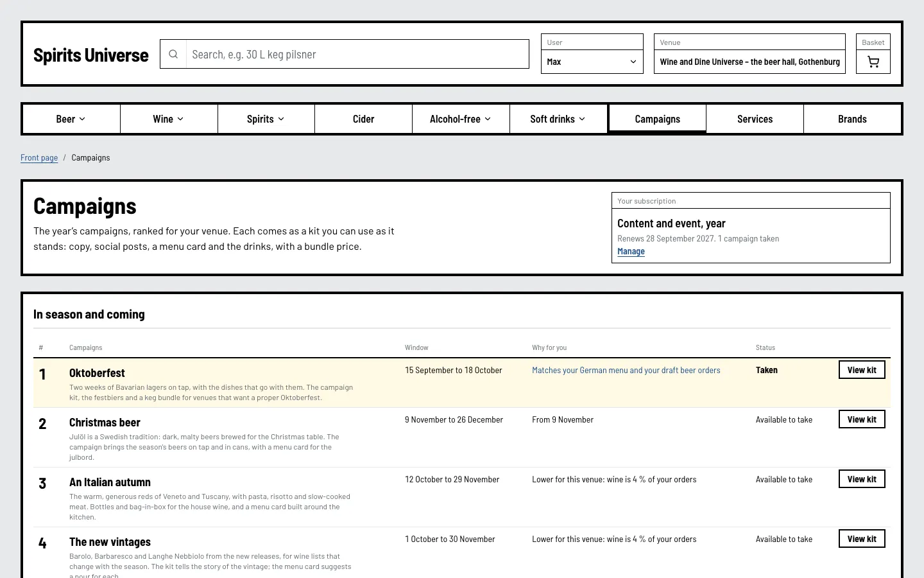The height and width of the screenshot is (578, 924).
Task: Click the search magnifier icon
Action: click(x=173, y=55)
